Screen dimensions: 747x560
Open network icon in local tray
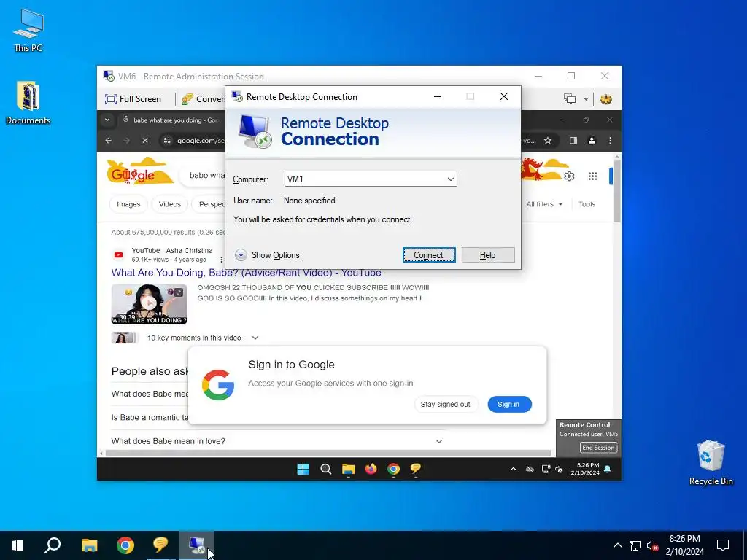(635, 545)
